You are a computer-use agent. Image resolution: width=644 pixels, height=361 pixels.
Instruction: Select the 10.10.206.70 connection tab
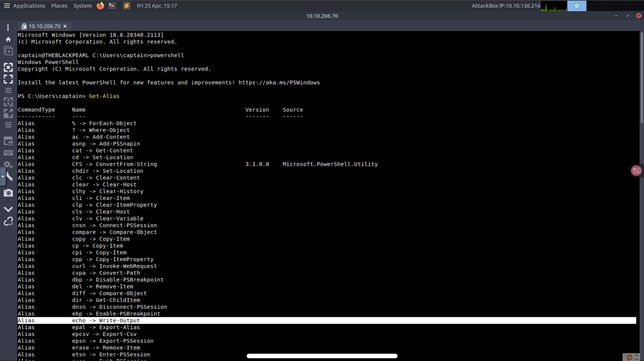point(44,26)
